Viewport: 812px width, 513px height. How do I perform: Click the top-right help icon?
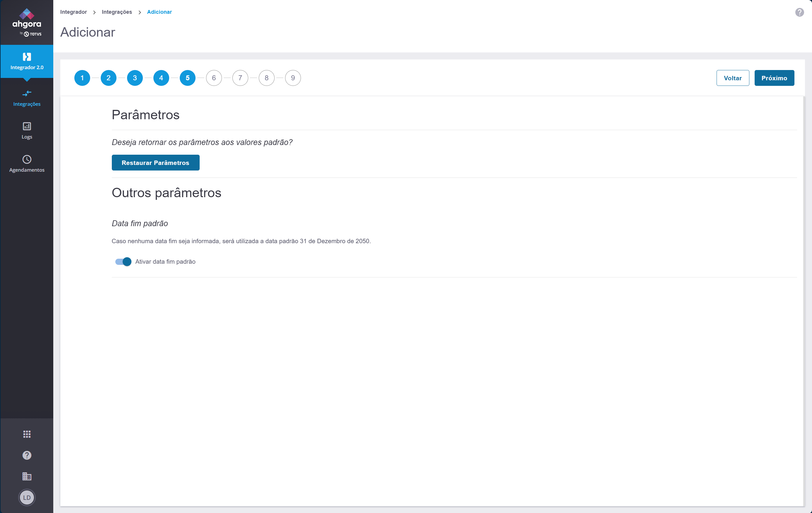pos(799,13)
